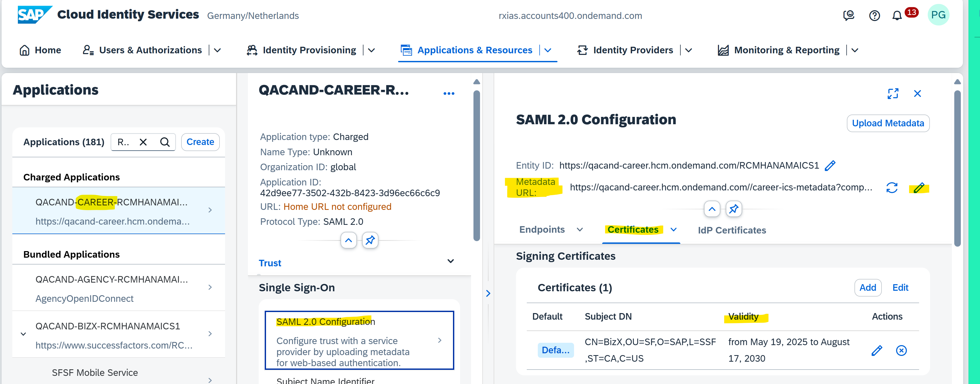Click the middle panel vertical scrollbar
Image resolution: width=980 pixels, height=384 pixels.
[476, 165]
